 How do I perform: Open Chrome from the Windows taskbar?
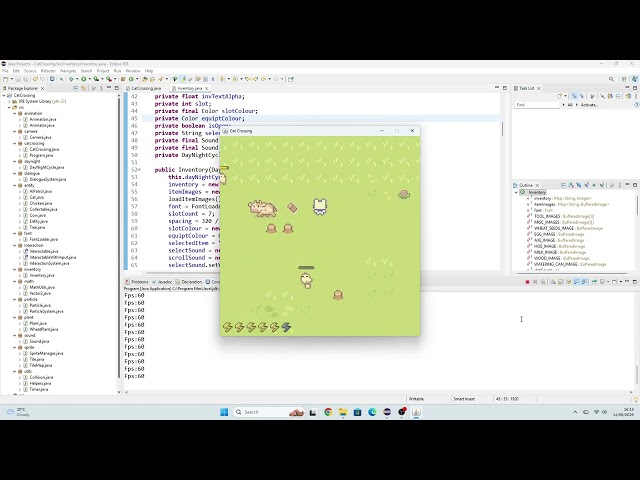[328, 412]
